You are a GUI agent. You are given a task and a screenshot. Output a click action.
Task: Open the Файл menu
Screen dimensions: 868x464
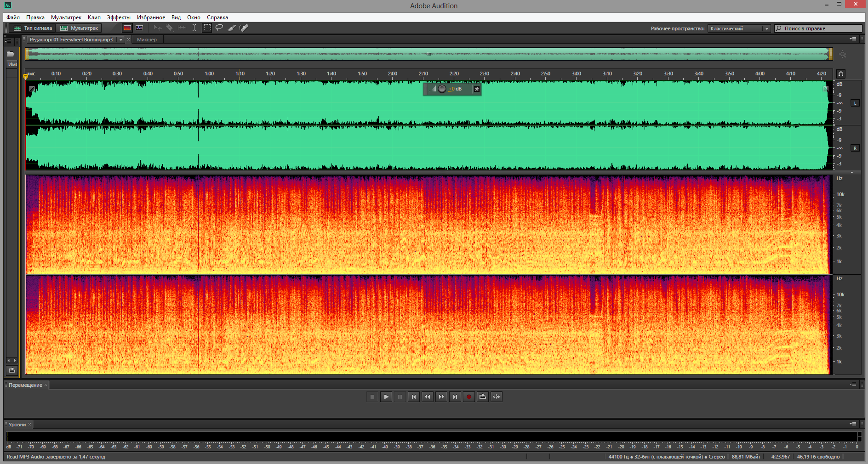(x=13, y=17)
